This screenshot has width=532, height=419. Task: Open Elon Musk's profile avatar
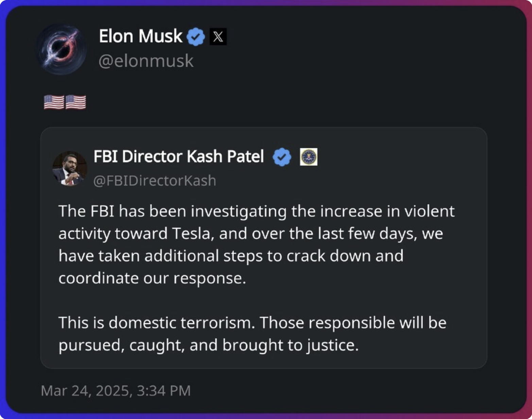62,49
